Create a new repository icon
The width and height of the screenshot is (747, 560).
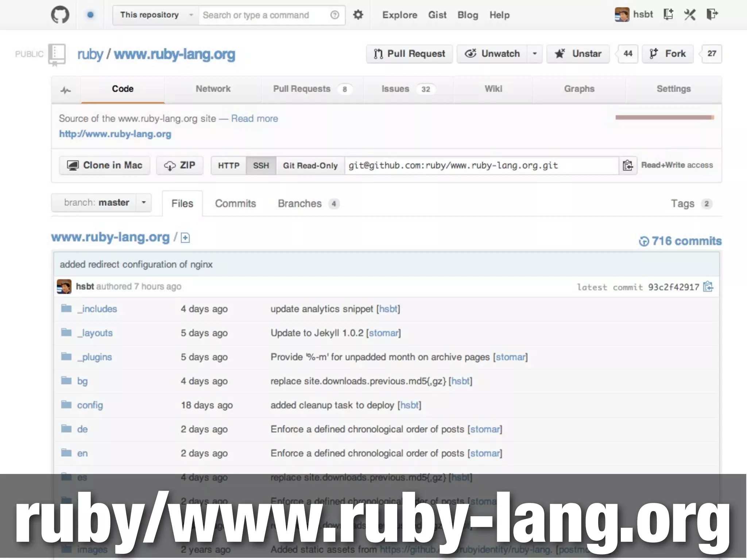668,15
